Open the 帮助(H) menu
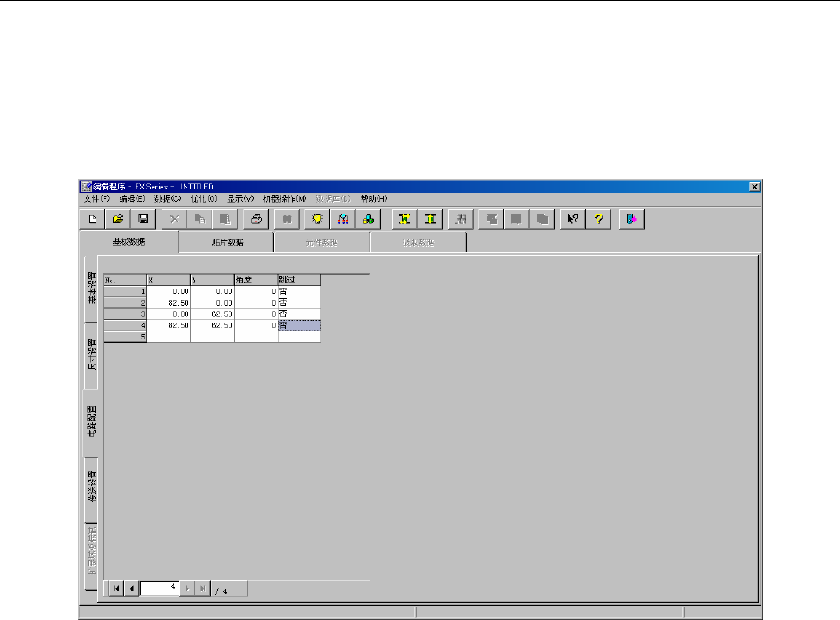Image resolution: width=840 pixels, height=620 pixels. click(x=373, y=198)
